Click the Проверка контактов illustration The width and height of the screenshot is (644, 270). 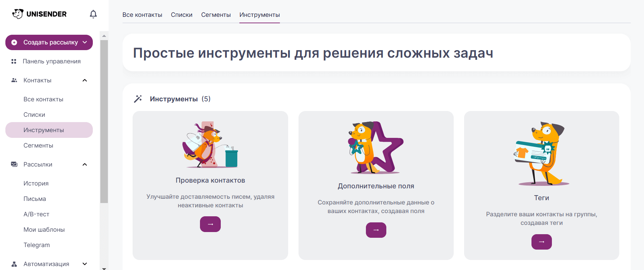[210, 145]
